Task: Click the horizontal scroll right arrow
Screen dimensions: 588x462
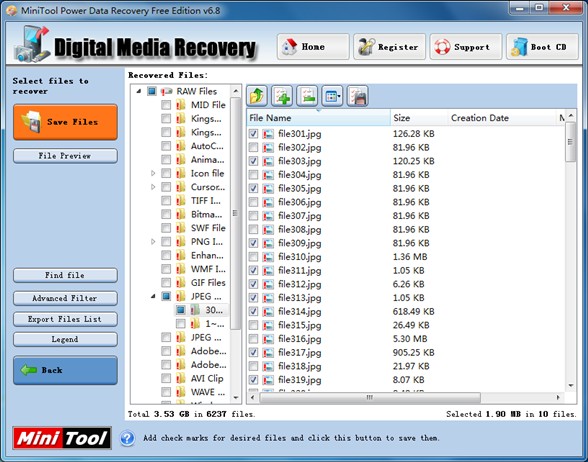Action: (558, 397)
